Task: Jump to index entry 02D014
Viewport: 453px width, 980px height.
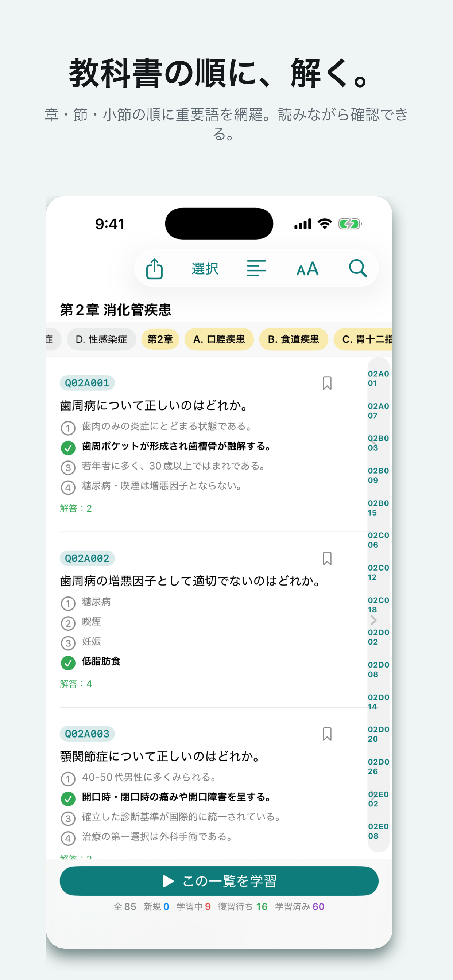Action: coord(378,701)
